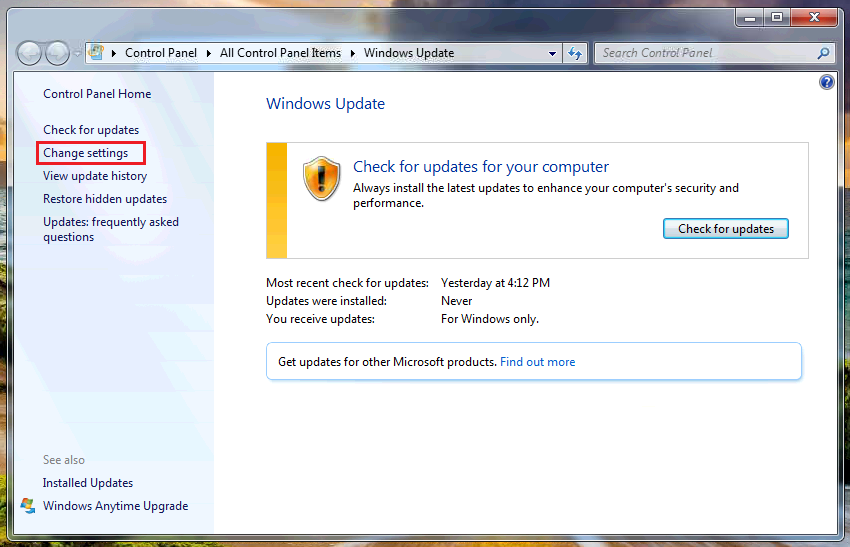Viewport: 850px width, 547px height.
Task: Click 'Always install the latest updates' description
Action: coord(546,195)
